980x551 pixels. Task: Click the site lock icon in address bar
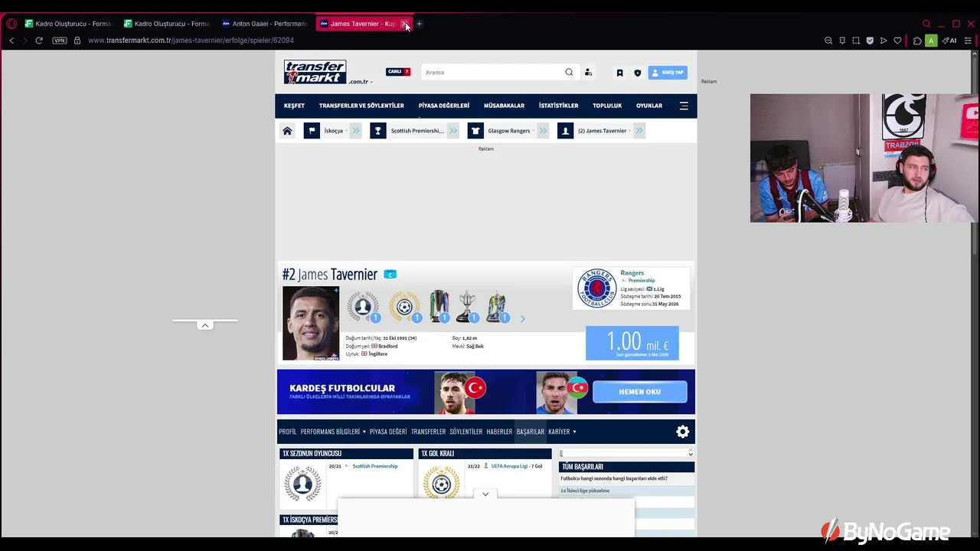[x=77, y=41]
